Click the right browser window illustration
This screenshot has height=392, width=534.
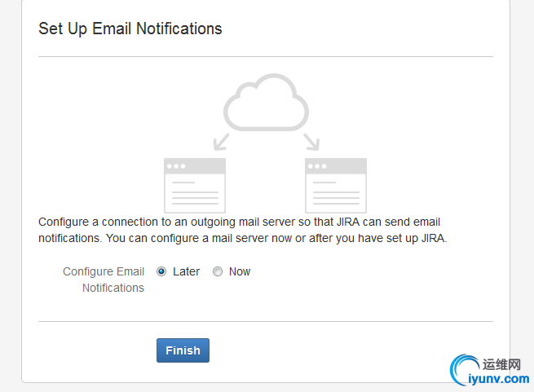(336, 185)
